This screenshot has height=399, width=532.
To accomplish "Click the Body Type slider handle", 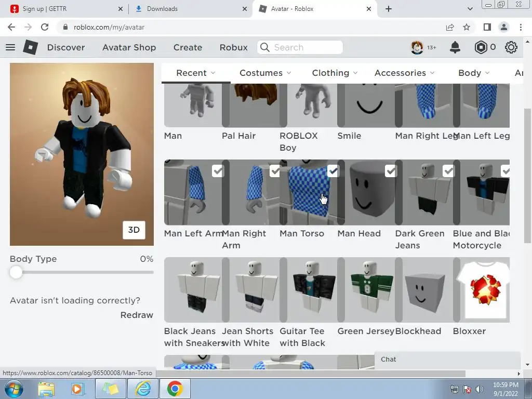I will (x=16, y=272).
